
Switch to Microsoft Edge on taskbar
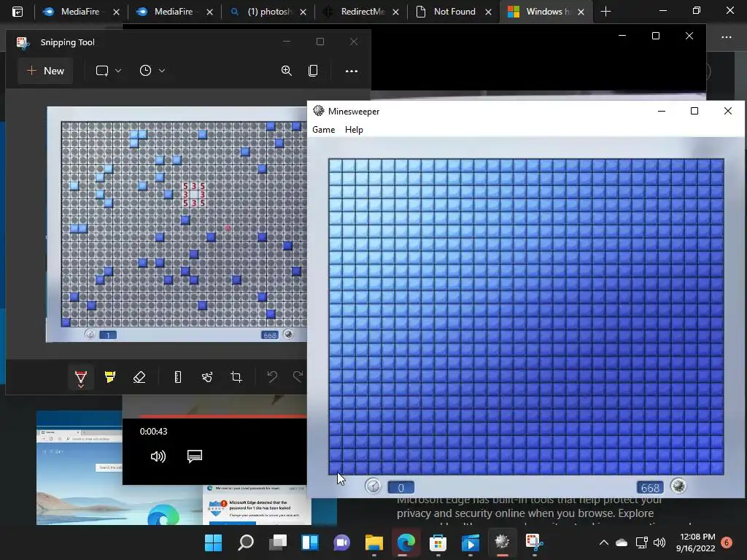pyautogui.click(x=406, y=542)
